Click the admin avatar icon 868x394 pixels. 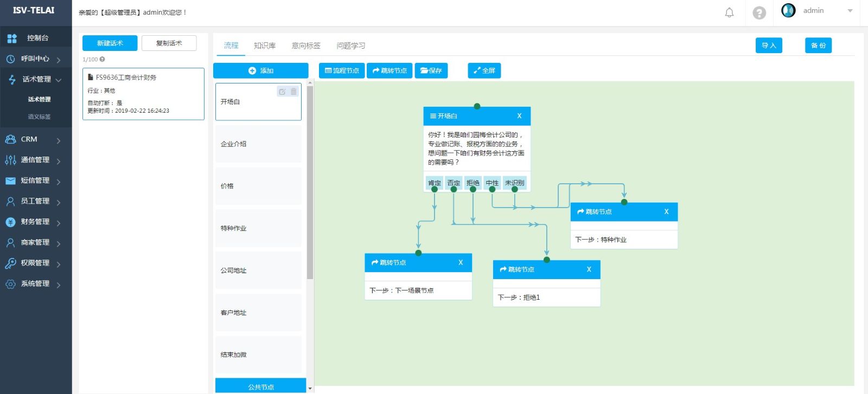788,11
